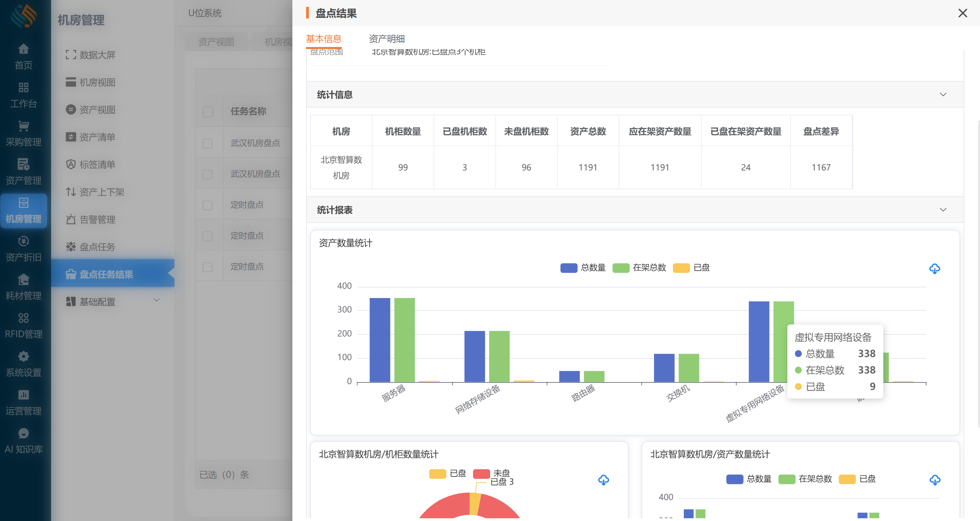This screenshot has width=980, height=521.
Task: Open 首页 home icon in sidebar
Action: coord(23,49)
